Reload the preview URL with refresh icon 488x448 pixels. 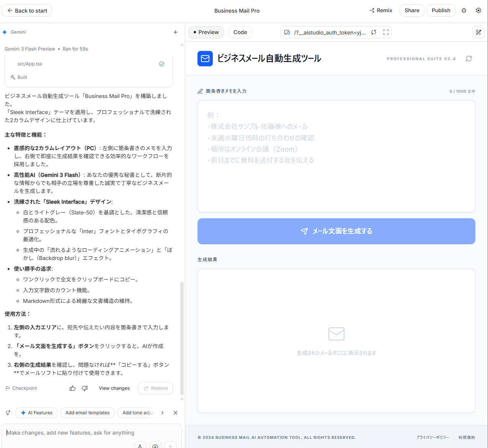(374, 32)
